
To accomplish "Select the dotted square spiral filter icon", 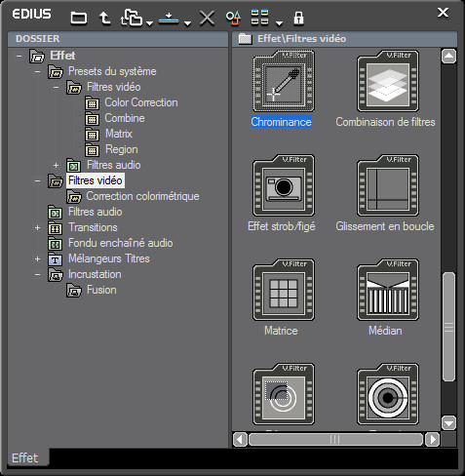I will pos(284,394).
